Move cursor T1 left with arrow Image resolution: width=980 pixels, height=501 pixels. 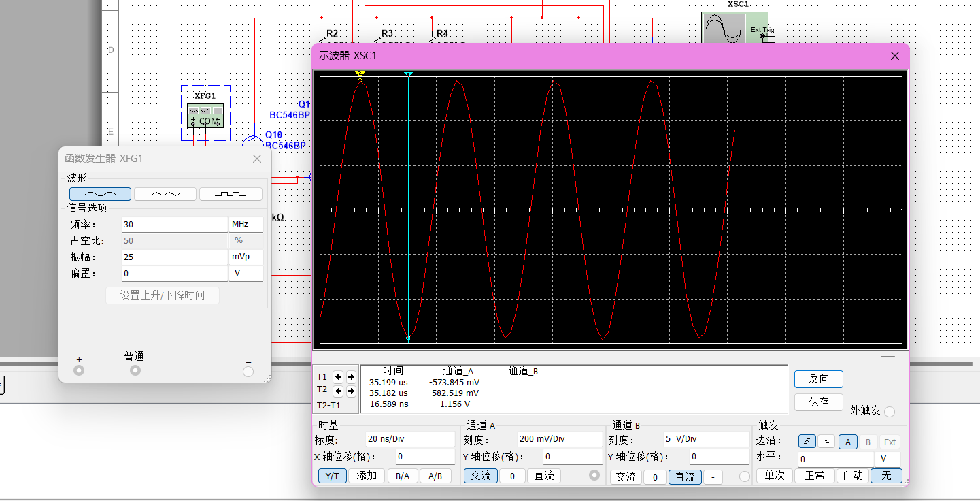click(339, 376)
